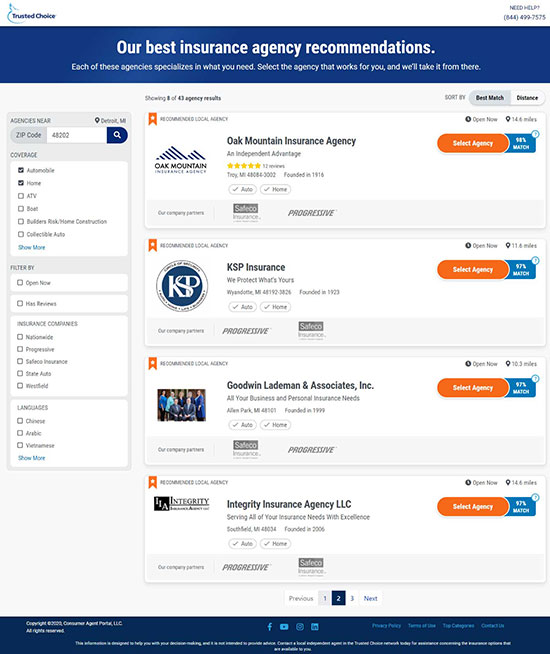Viewport: 550px width, 654px height.
Task: Select the Vietnamese language filter
Action: point(20,445)
